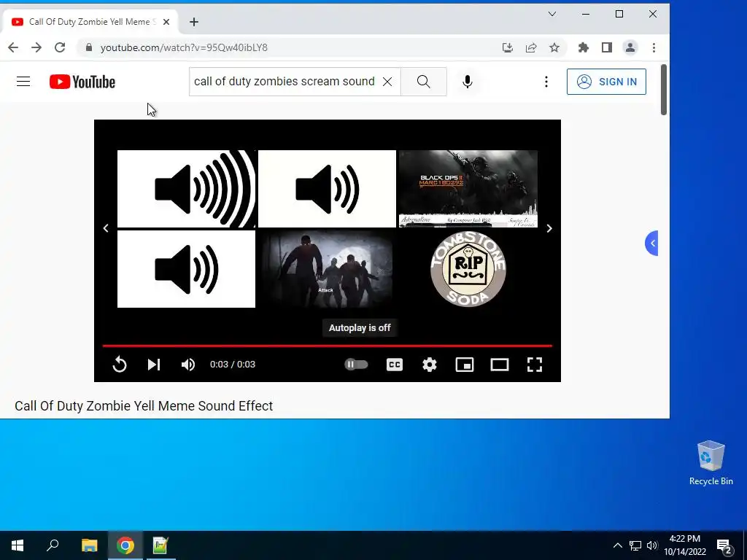The width and height of the screenshot is (747, 560).
Task: Clear the search box with the X
Action: pos(387,82)
